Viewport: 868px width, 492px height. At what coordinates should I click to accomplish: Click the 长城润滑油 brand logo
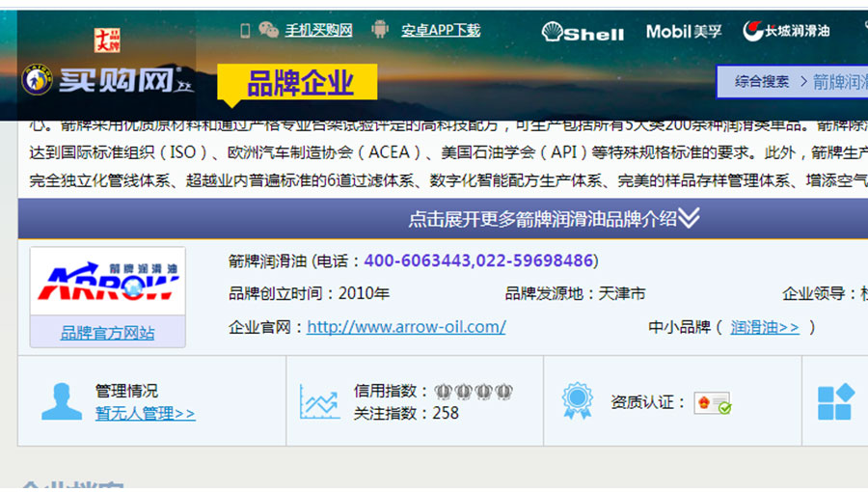point(786,31)
